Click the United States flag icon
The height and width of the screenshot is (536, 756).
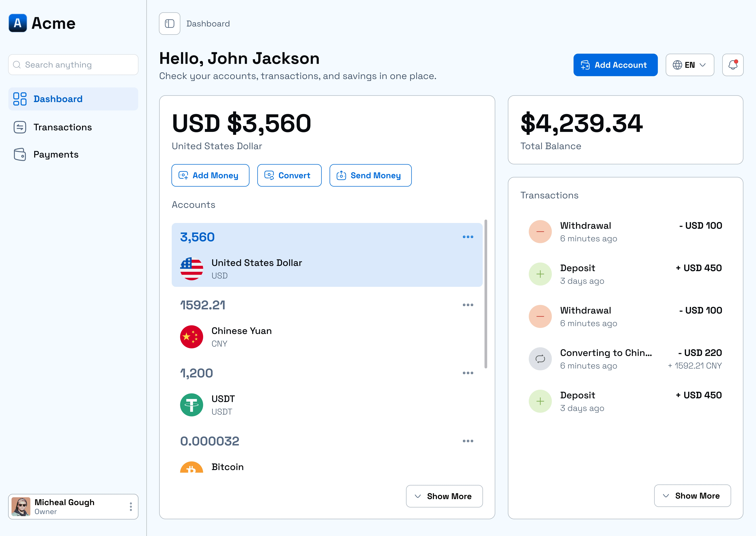pyautogui.click(x=191, y=269)
